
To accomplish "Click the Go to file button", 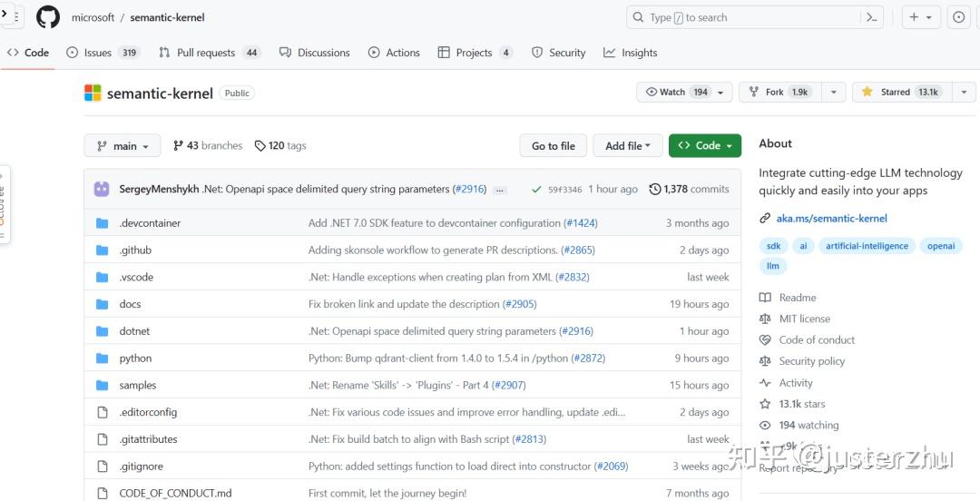I will (553, 145).
